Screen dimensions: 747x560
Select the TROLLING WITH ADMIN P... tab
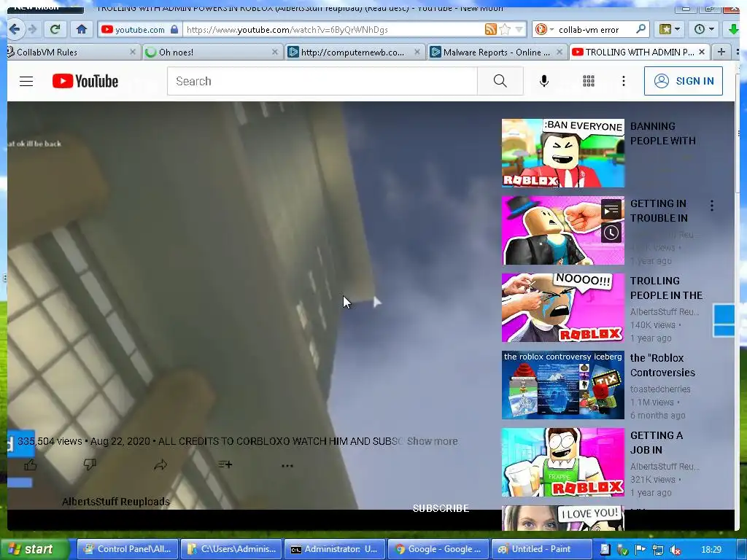click(x=638, y=52)
